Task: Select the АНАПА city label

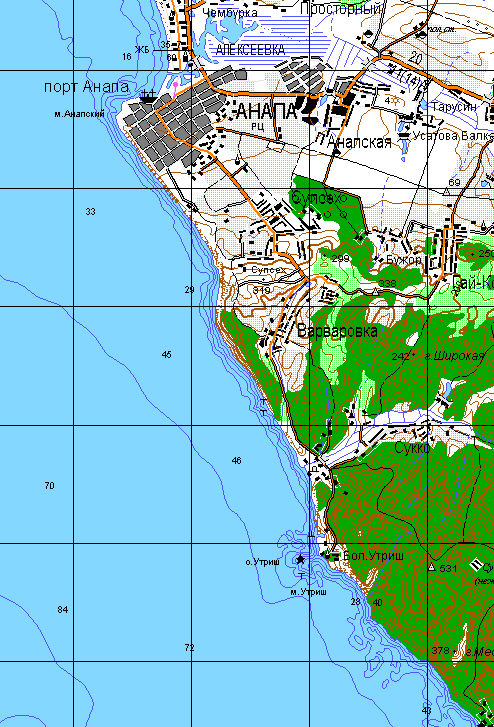Action: point(266,111)
